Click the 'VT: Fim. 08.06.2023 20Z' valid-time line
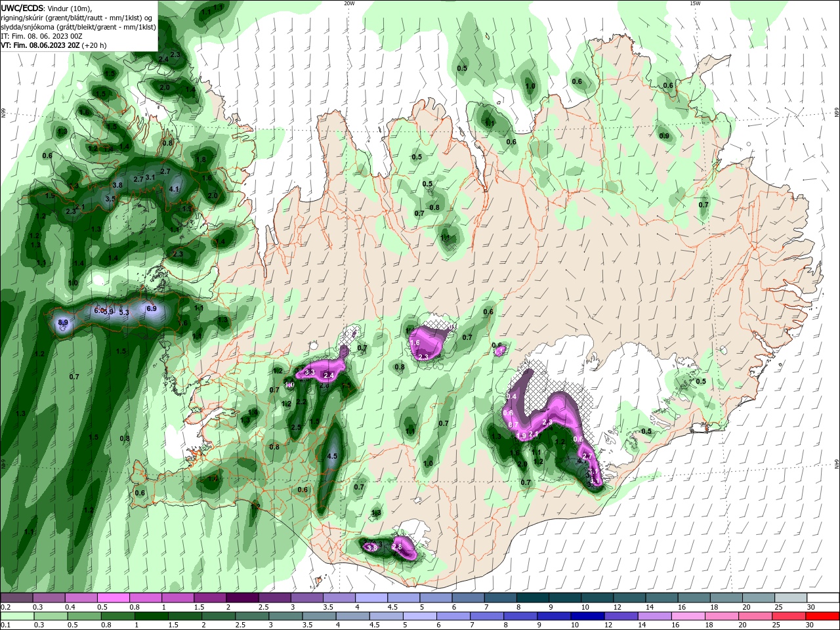 point(54,45)
